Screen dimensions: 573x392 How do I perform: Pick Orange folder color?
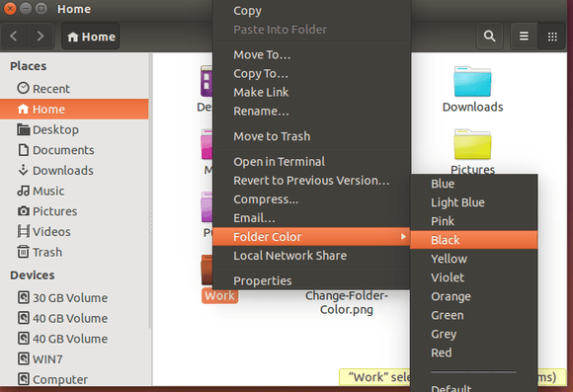pos(474,296)
